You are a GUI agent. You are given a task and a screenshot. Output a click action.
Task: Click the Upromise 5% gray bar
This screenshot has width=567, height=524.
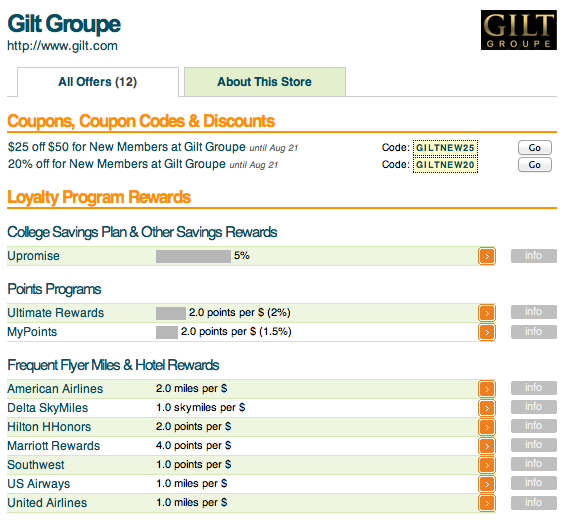click(193, 256)
